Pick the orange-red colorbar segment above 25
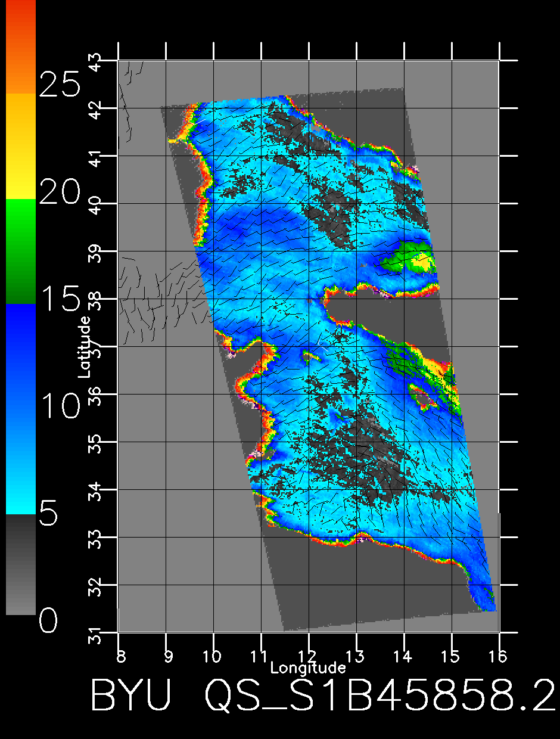Screen dimensions: 560x739 click(x=21, y=46)
